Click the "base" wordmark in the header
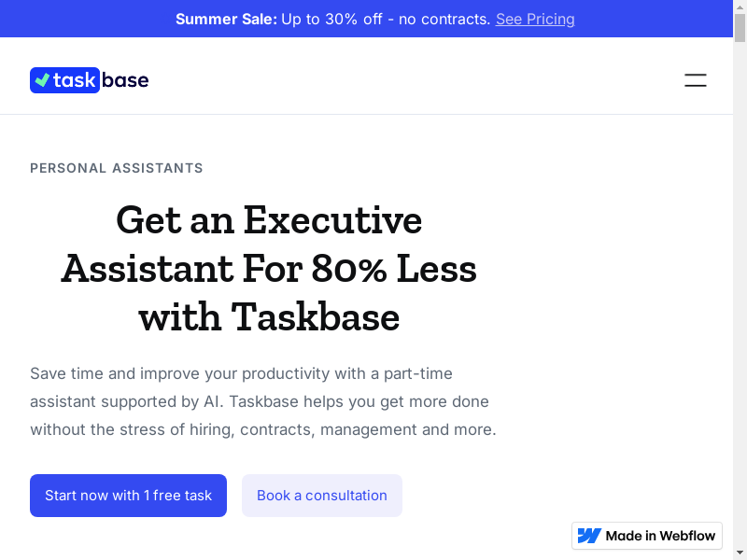This screenshot has width=747, height=560. (125, 80)
